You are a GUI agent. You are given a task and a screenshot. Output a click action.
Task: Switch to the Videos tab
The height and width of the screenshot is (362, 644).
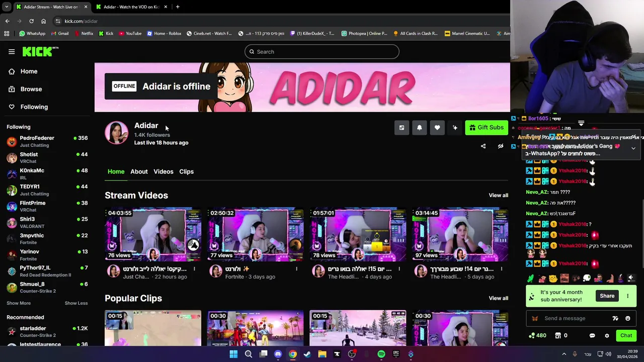(163, 171)
